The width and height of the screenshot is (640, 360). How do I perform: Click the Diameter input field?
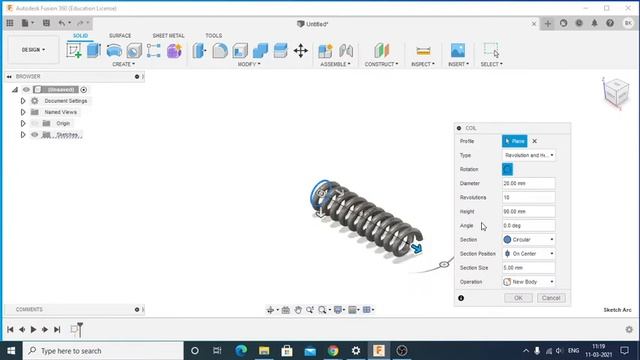(x=529, y=183)
